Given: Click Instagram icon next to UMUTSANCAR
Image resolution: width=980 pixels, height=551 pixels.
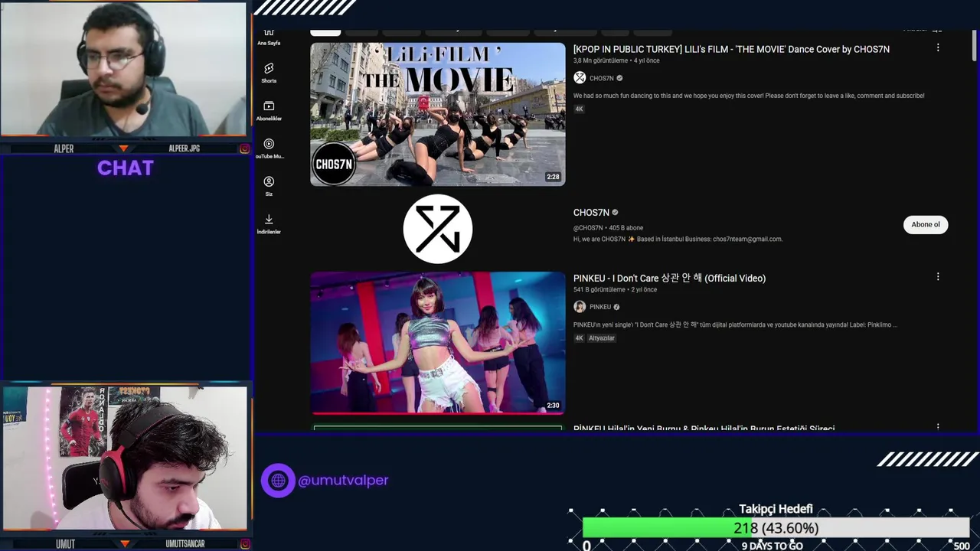Looking at the screenshot, I should point(245,544).
